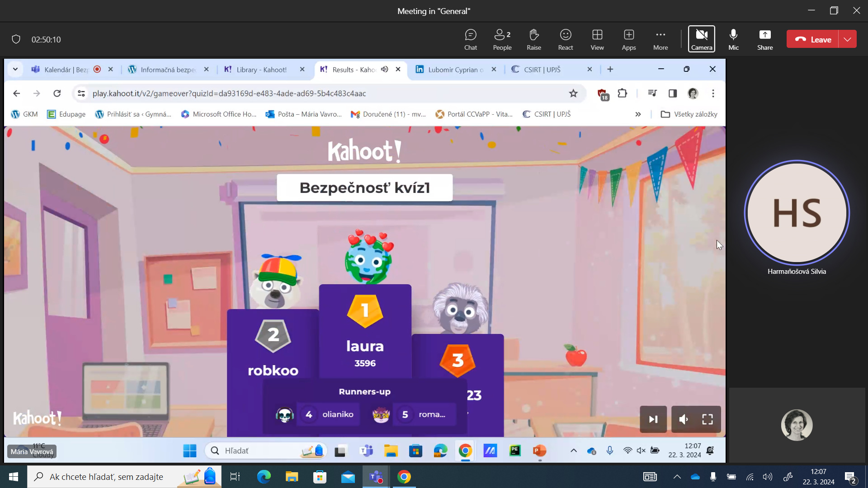
Task: Open the taskbar volume speaker icon
Action: click(768, 477)
